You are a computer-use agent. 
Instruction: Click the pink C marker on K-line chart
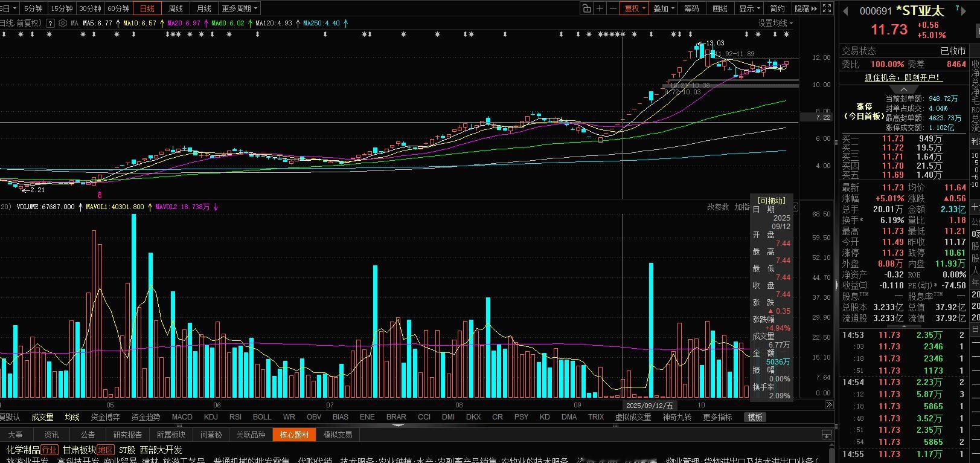point(100,195)
